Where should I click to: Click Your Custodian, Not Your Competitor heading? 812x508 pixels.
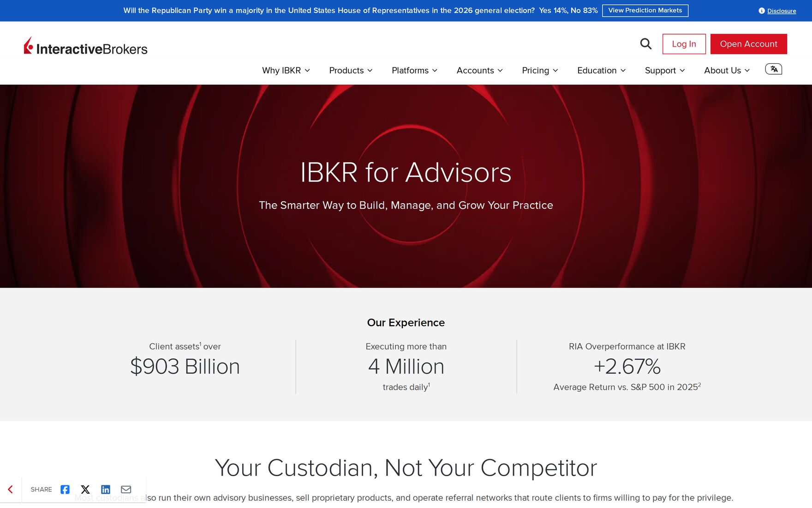[406, 468]
